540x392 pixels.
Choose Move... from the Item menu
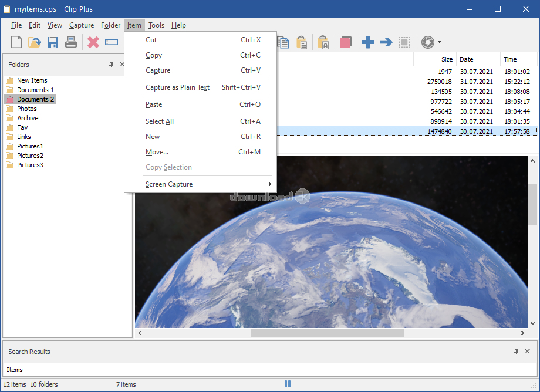coord(200,152)
